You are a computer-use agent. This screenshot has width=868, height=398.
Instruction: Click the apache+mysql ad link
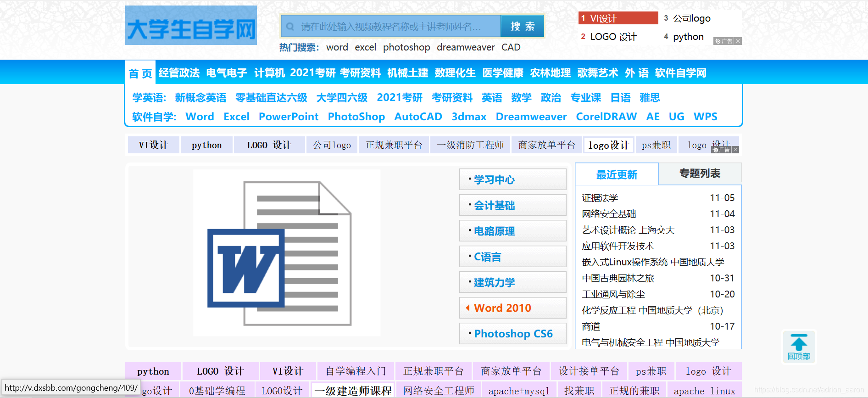pos(519,391)
